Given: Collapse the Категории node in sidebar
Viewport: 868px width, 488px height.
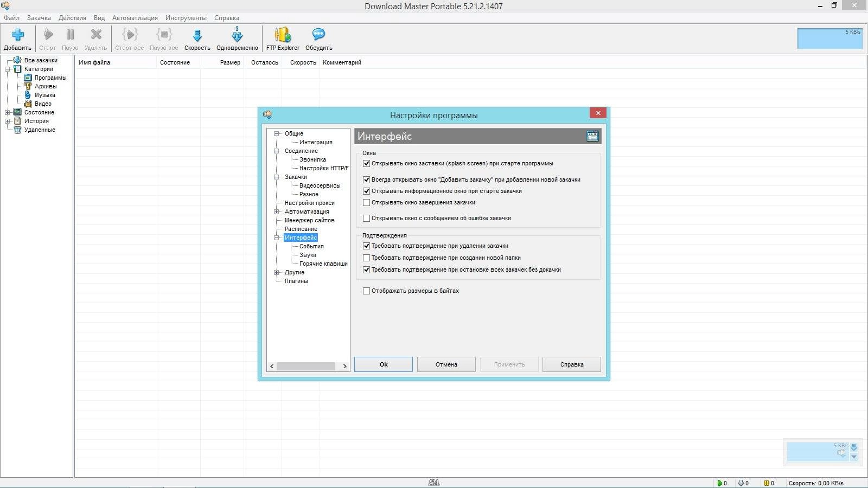Looking at the screenshot, I should pos(8,69).
